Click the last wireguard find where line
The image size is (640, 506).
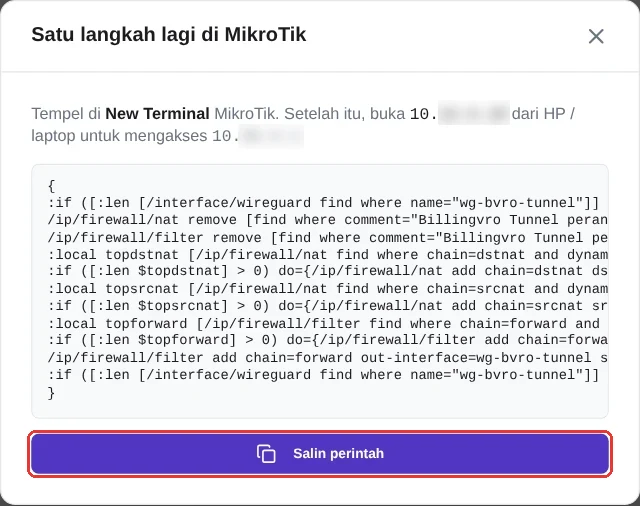coord(323,375)
